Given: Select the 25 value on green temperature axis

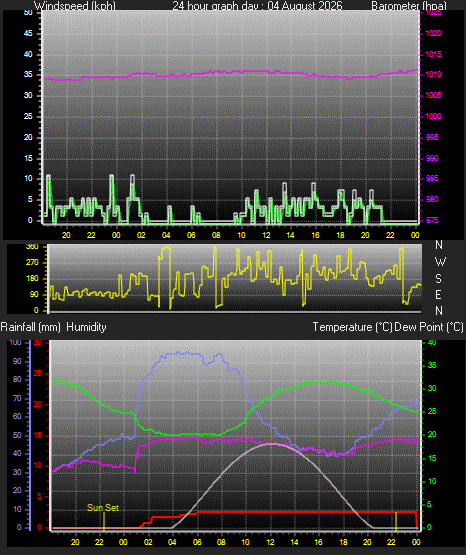Looking at the screenshot, I should (x=432, y=411).
